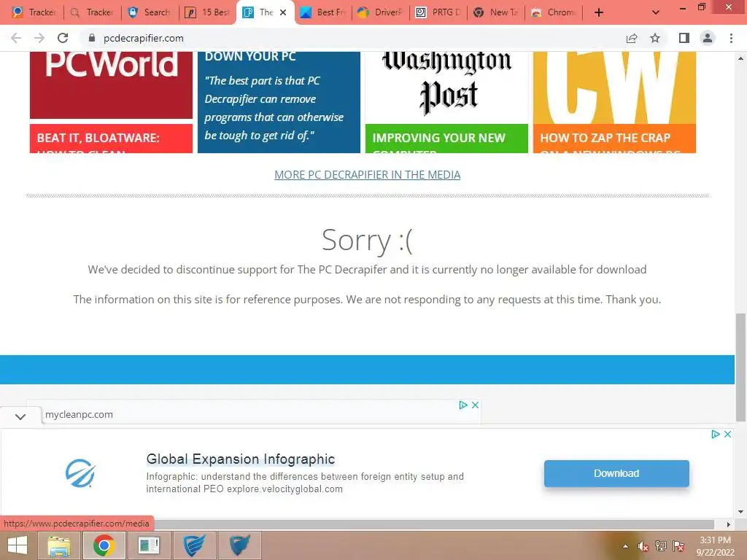Open Beat It, Bloatware article
The height and width of the screenshot is (560, 747).
coord(111,139)
